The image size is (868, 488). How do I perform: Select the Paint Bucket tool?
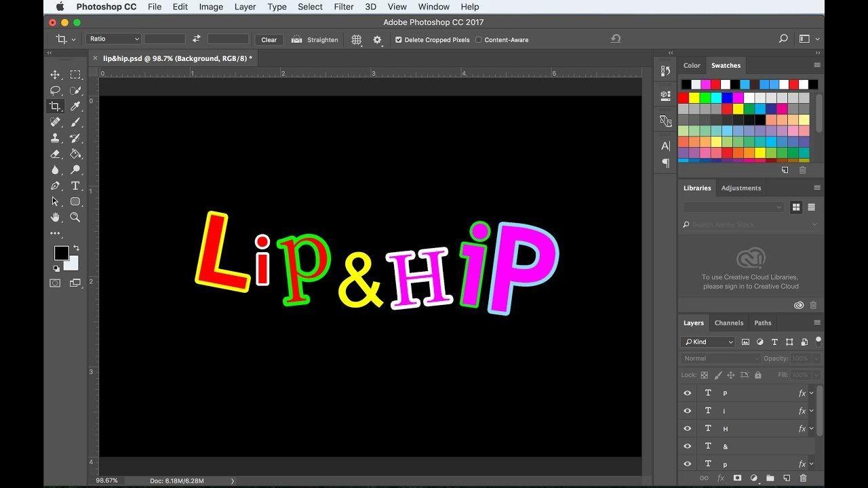(75, 154)
